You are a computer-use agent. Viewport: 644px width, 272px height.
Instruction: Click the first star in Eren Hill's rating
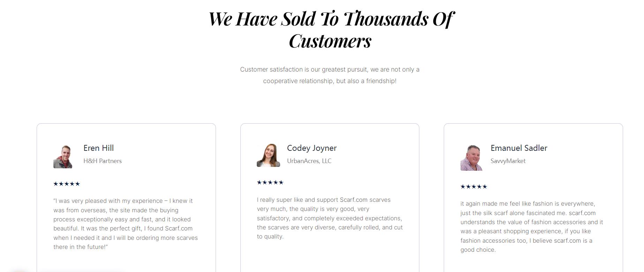click(56, 184)
